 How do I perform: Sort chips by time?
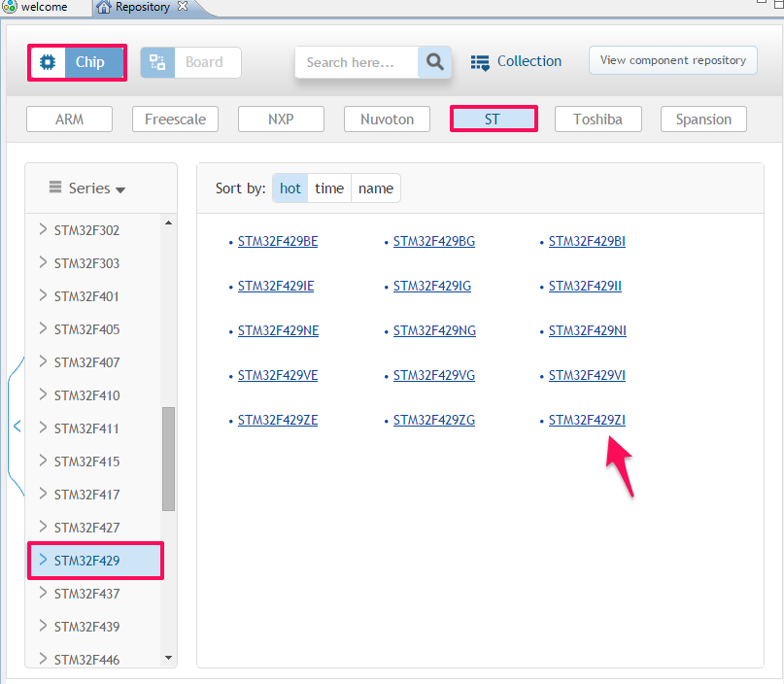tap(329, 188)
